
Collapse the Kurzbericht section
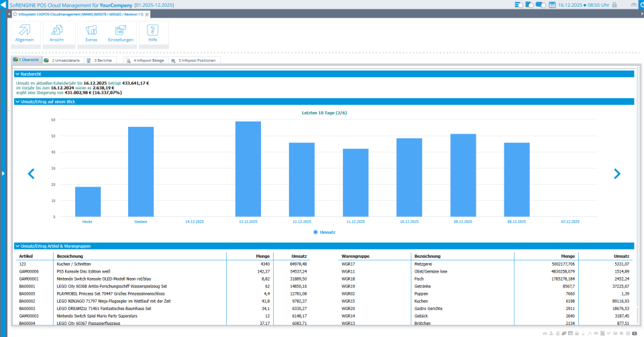pos(17,74)
